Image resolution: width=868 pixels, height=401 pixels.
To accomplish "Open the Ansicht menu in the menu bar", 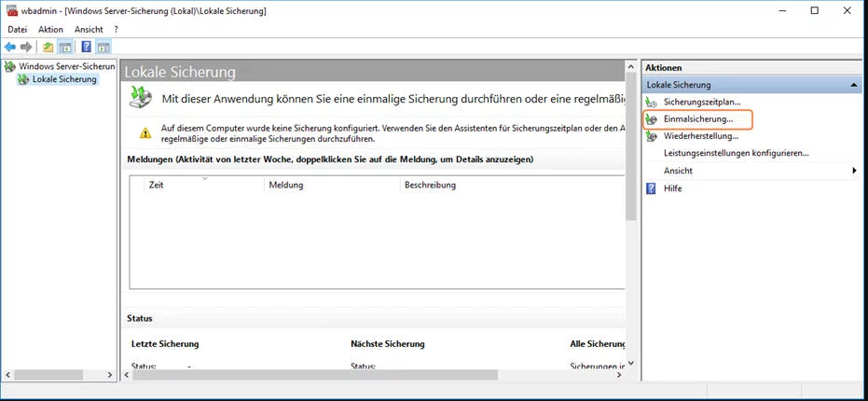I will click(x=89, y=29).
